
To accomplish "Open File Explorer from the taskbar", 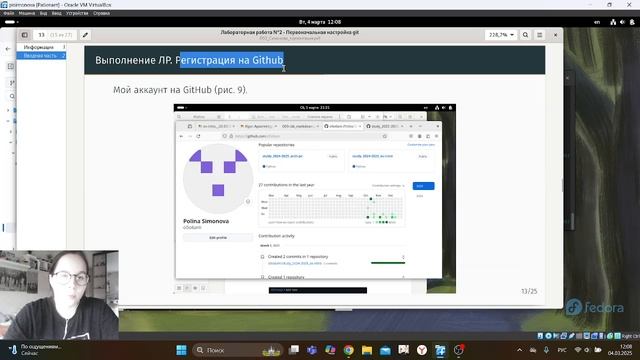I will click(x=367, y=350).
